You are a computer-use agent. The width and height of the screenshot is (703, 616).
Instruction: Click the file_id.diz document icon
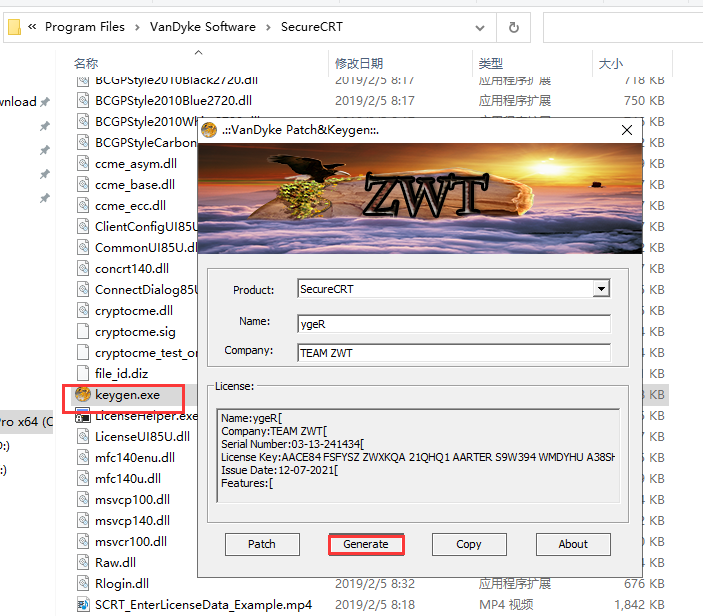pos(83,374)
